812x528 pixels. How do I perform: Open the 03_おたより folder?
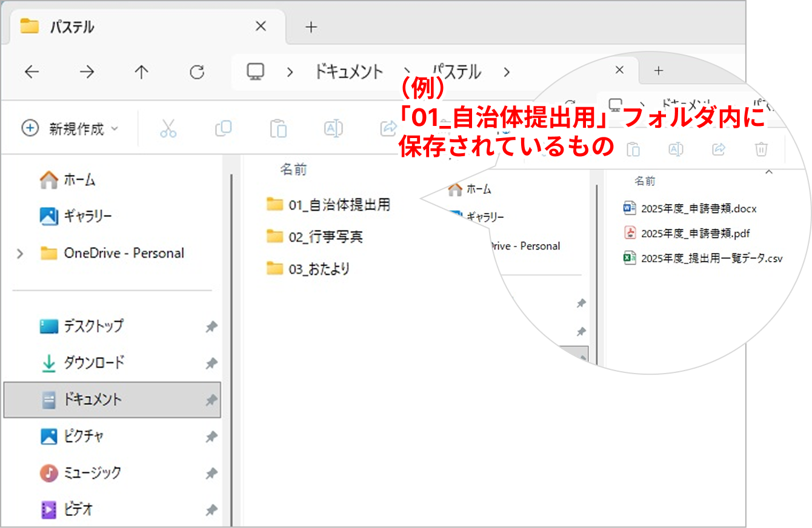tap(319, 269)
